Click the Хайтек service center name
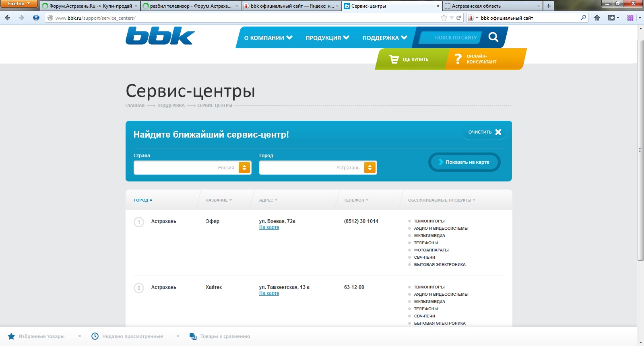 (x=214, y=287)
